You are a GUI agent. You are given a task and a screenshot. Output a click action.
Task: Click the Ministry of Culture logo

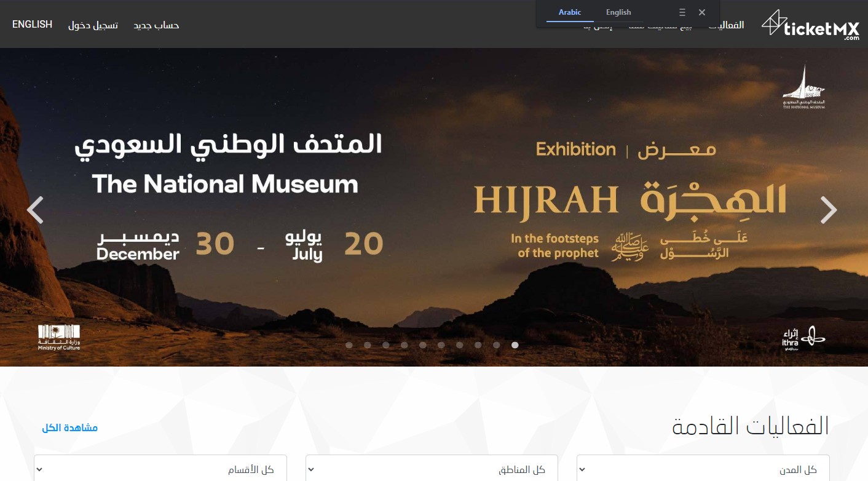[x=59, y=337]
